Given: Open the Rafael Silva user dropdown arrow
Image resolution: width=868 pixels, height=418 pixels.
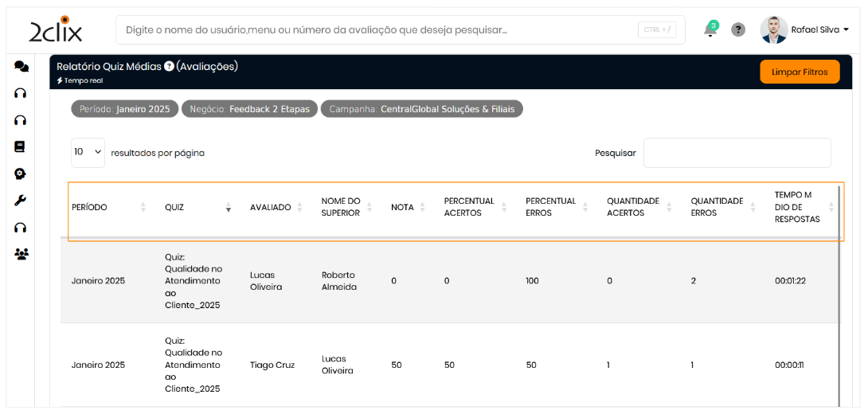Looking at the screenshot, I should point(846,30).
